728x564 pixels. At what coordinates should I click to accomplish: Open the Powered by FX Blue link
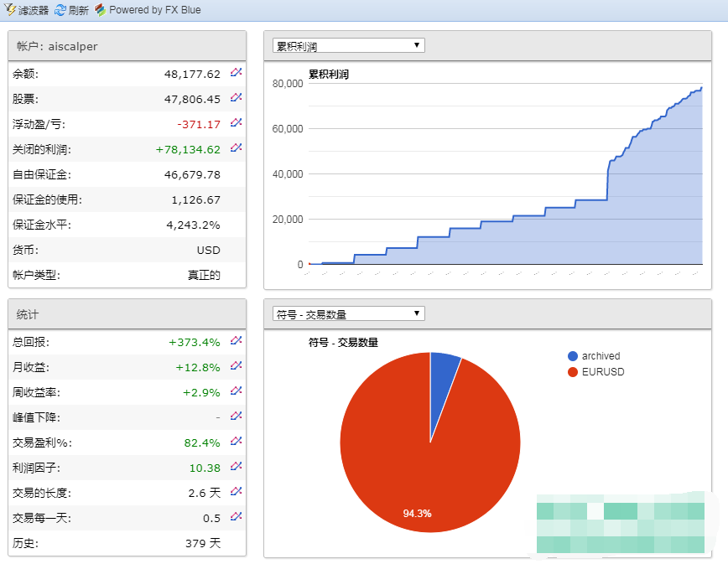pos(148,10)
